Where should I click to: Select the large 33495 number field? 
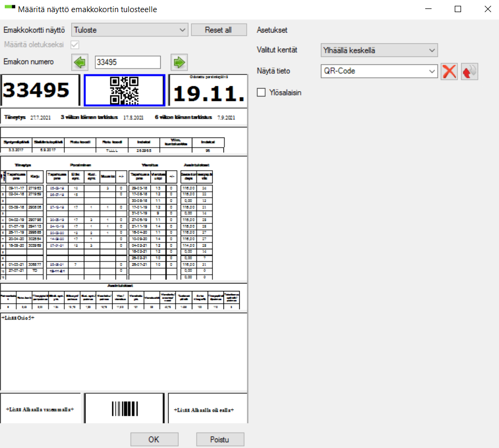tap(40, 90)
